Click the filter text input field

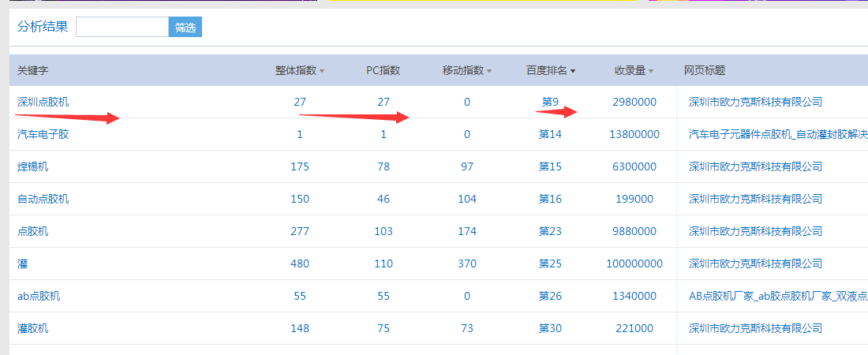click(x=122, y=27)
